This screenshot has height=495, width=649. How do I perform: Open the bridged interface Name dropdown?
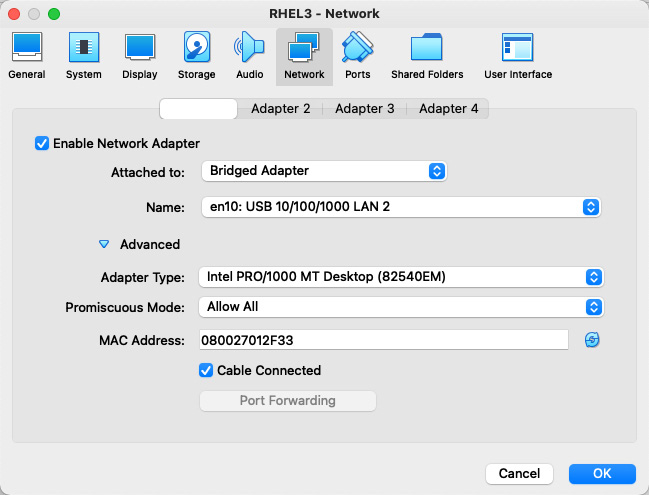tap(401, 207)
